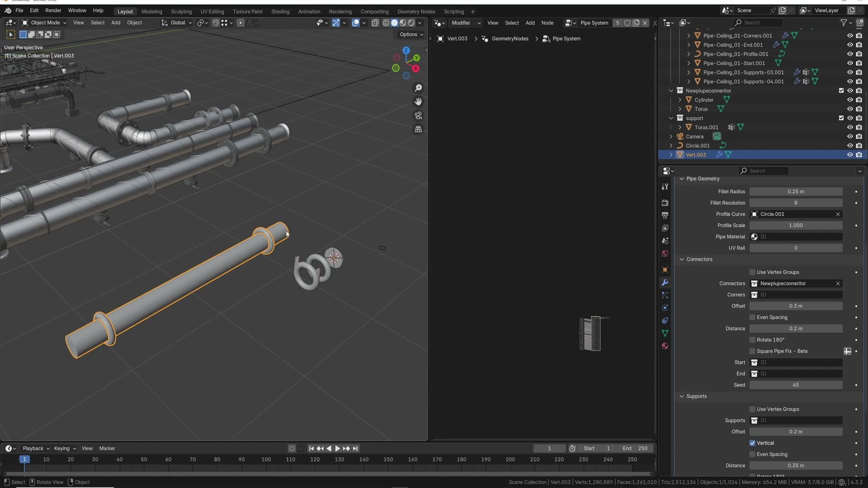Image resolution: width=868 pixels, height=488 pixels.
Task: Open Global transform orientation dropdown
Action: [177, 23]
